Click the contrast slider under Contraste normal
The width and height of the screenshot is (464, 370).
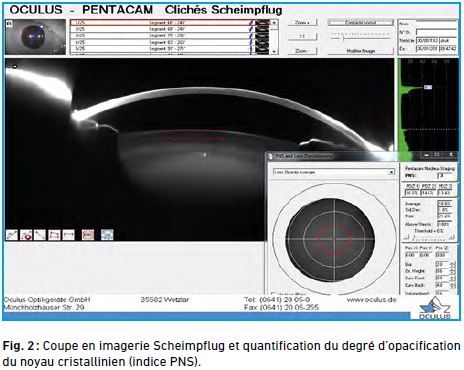[x=361, y=37]
